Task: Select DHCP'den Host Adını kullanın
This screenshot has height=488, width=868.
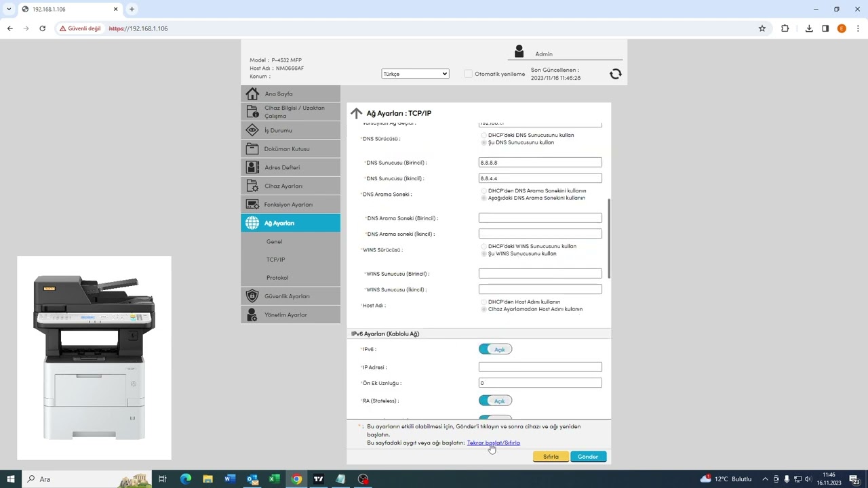Action: (x=484, y=302)
